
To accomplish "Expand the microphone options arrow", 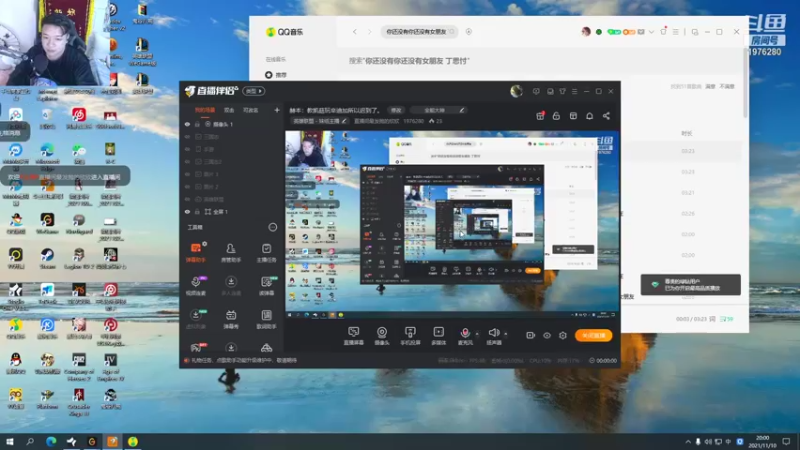I will [x=478, y=334].
